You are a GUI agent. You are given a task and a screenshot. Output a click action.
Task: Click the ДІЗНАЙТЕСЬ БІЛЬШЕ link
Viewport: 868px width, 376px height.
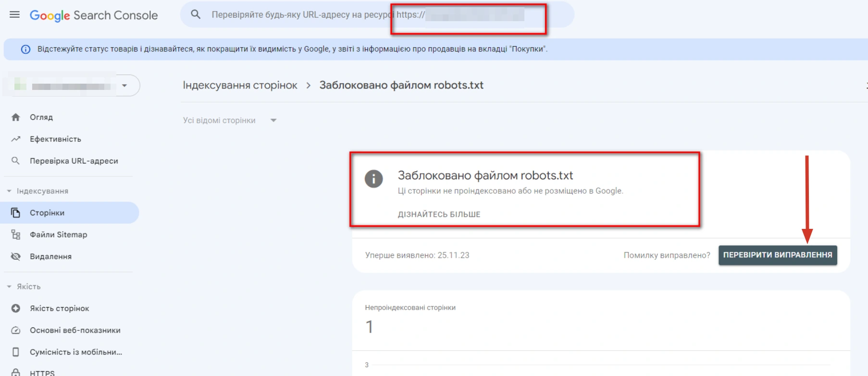pyautogui.click(x=439, y=214)
